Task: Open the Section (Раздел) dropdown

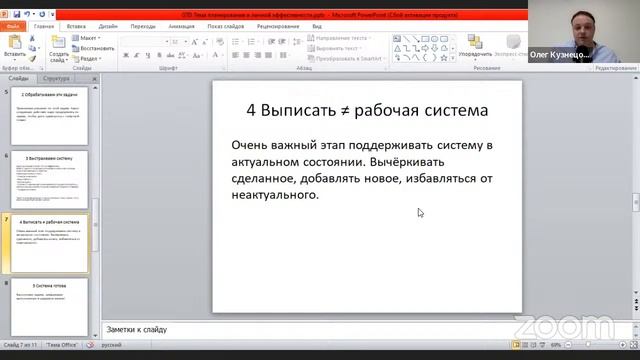Action: (x=87, y=59)
